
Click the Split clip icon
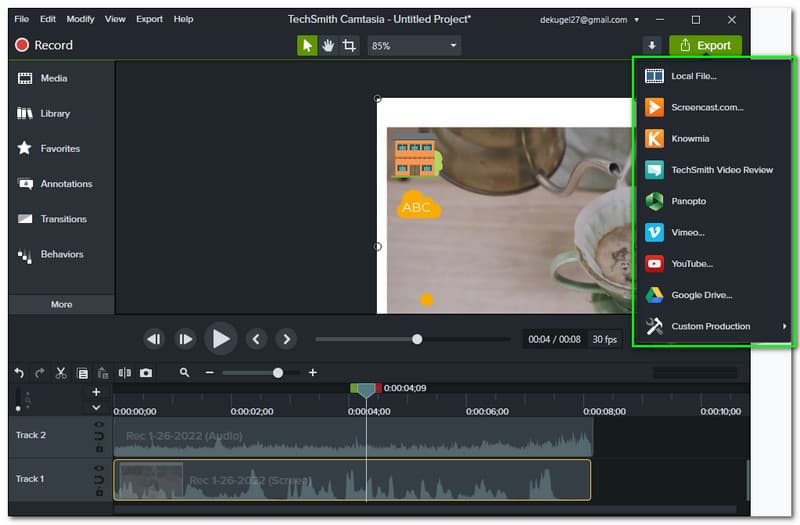click(124, 373)
